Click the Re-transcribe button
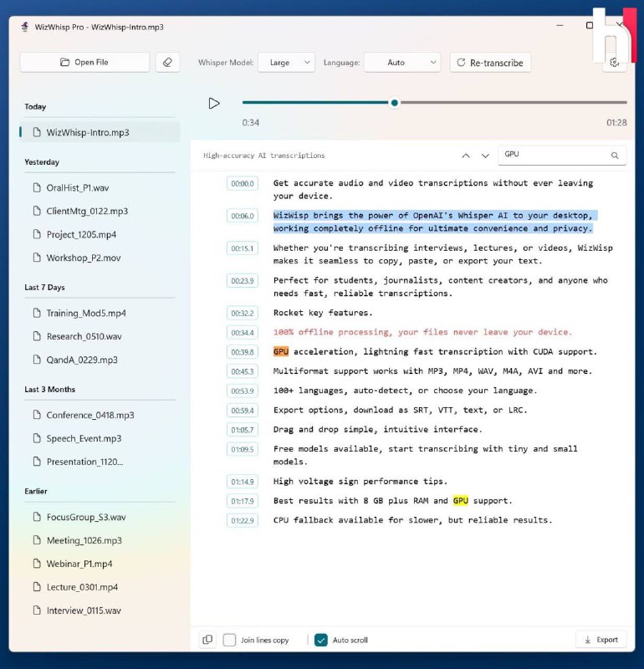This screenshot has height=669, width=644. (490, 63)
